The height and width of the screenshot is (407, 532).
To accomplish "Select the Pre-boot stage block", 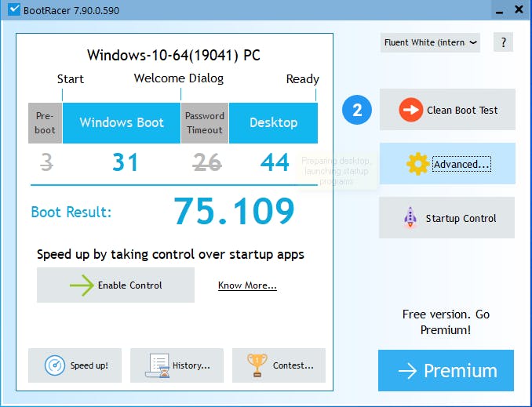I will 46,123.
